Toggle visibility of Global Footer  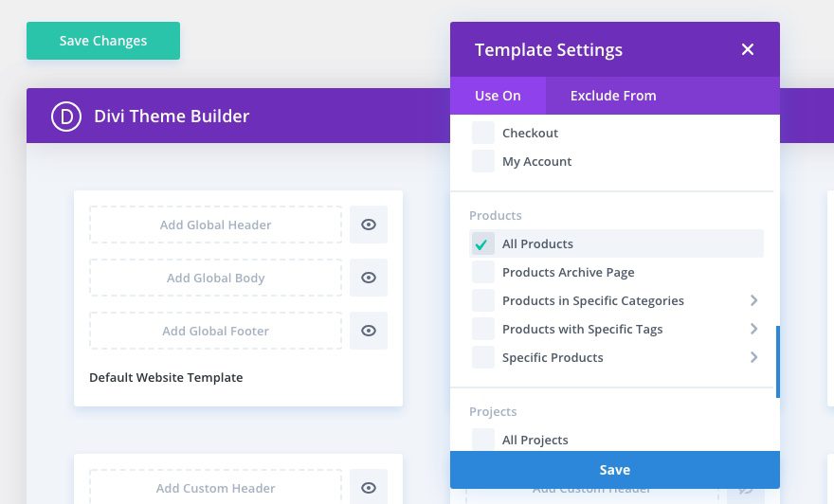pos(369,331)
